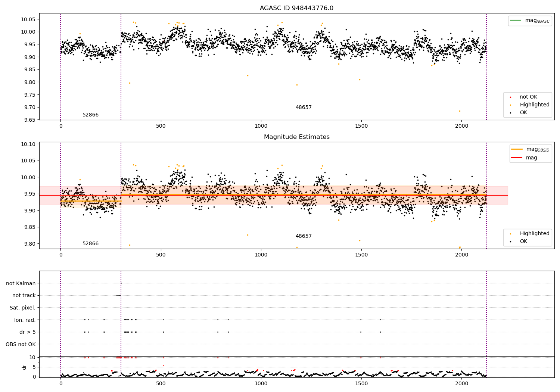The image size is (560, 392).
Task: Click the 48657 label in the top plot
Action: click(304, 108)
